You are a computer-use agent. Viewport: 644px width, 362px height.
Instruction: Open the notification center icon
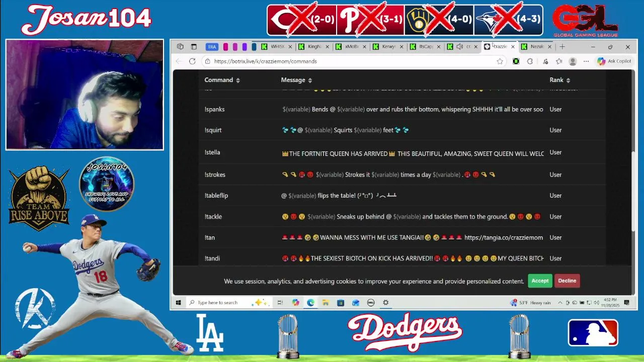627,303
